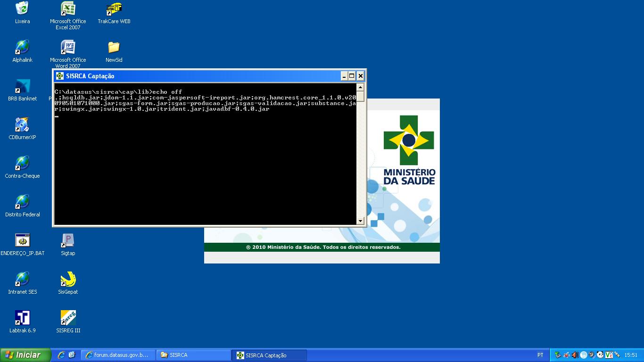The image size is (644, 362).
Task: Click the Safely Remove Hardware tray icon
Action: [x=558, y=355]
